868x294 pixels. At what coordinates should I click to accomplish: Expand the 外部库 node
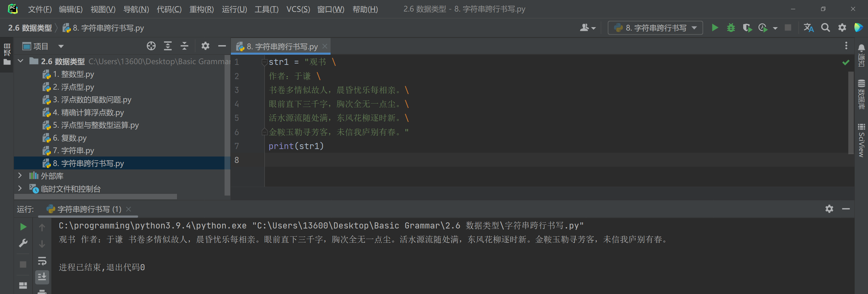pyautogui.click(x=20, y=176)
